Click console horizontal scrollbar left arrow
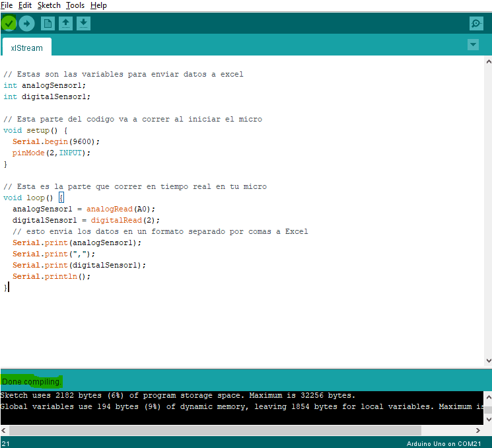This screenshot has width=492, height=448. point(3,430)
